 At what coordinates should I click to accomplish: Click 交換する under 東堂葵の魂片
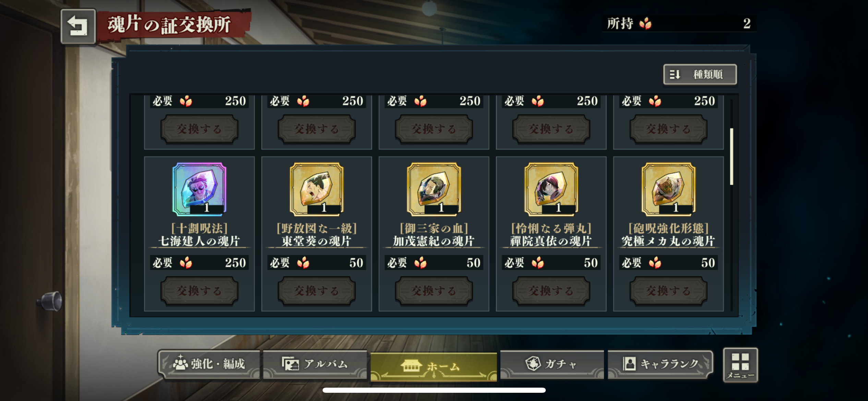316,291
